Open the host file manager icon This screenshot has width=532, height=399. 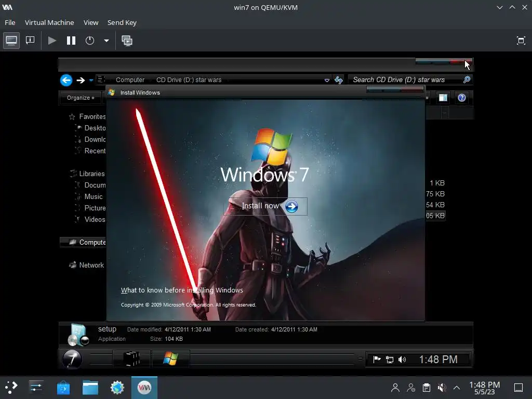coord(90,387)
